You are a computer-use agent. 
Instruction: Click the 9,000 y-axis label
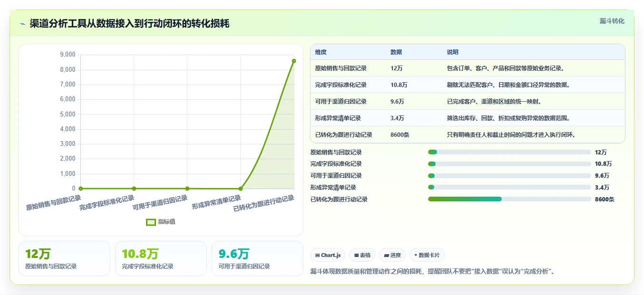[x=68, y=55]
